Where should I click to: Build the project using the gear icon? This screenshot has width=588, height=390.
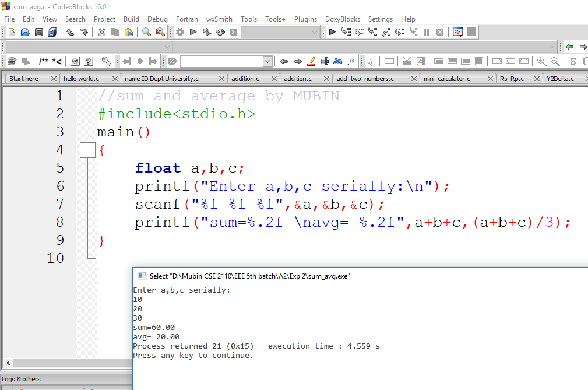179,32
